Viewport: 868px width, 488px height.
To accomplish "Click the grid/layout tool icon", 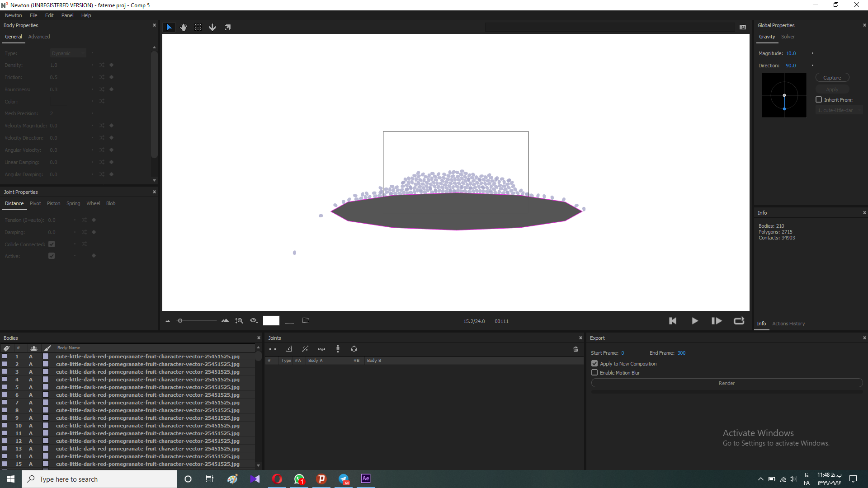I will [198, 27].
